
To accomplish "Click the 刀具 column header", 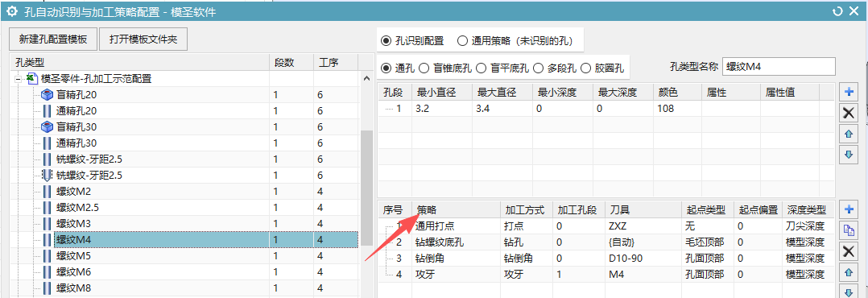I will click(x=643, y=210).
